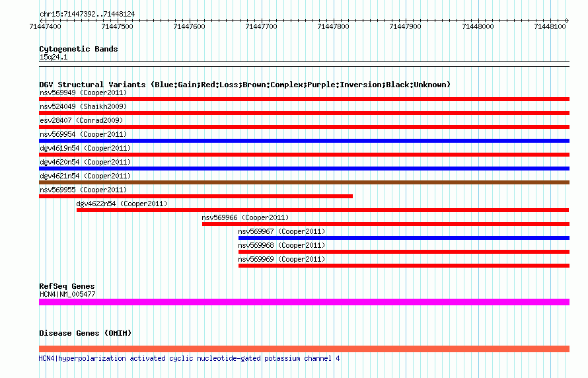Click the dgv4620n54 (Cooper2011) label
The width and height of the screenshot is (588, 378).
pos(85,162)
